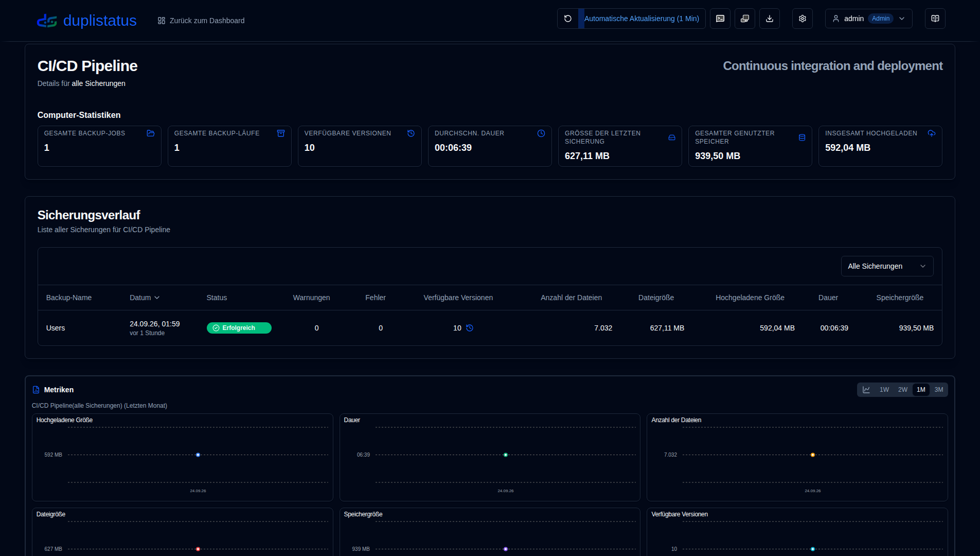Image resolution: width=980 pixels, height=556 pixels.
Task: Open the terminal/logs icon in the header
Action: pos(720,19)
